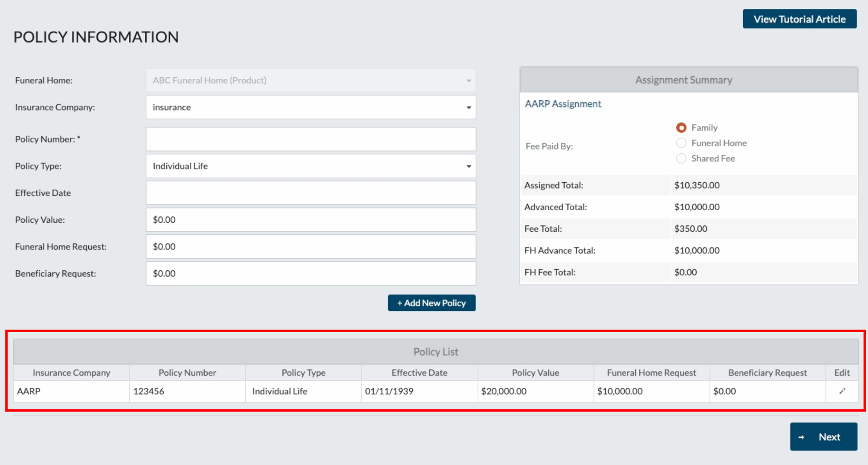Click the Beneficiary Request field
The image size is (868, 465).
coord(311,273)
